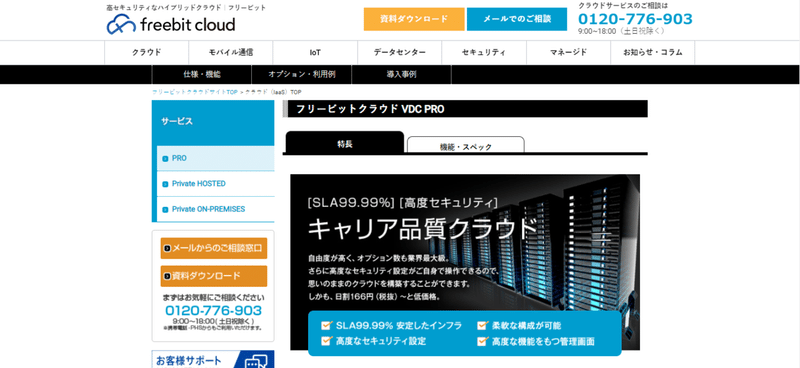Click the bullet icon beside PRO
The height and width of the screenshot is (368, 800).
165,159
